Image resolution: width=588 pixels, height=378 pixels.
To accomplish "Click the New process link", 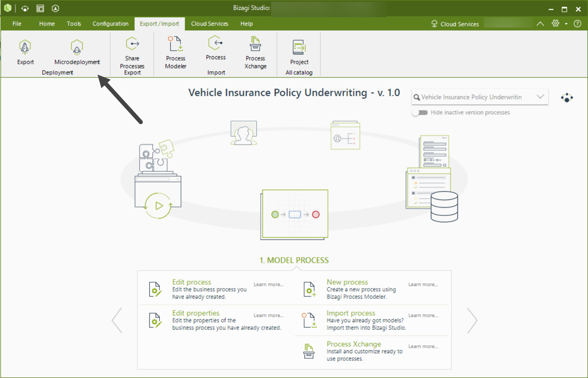I will 347,282.
